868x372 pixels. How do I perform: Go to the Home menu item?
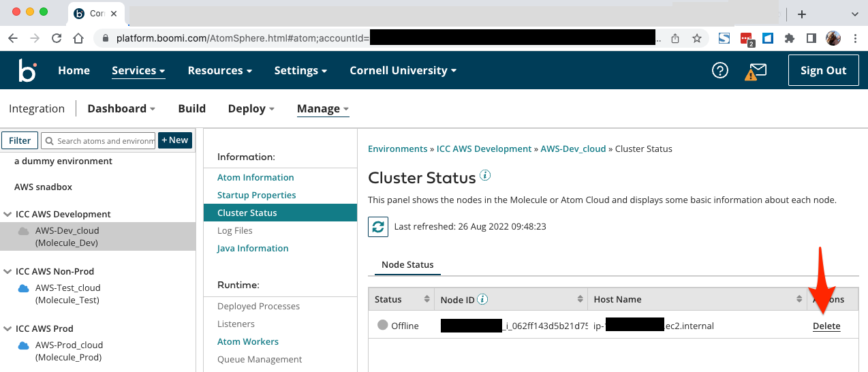tap(74, 70)
